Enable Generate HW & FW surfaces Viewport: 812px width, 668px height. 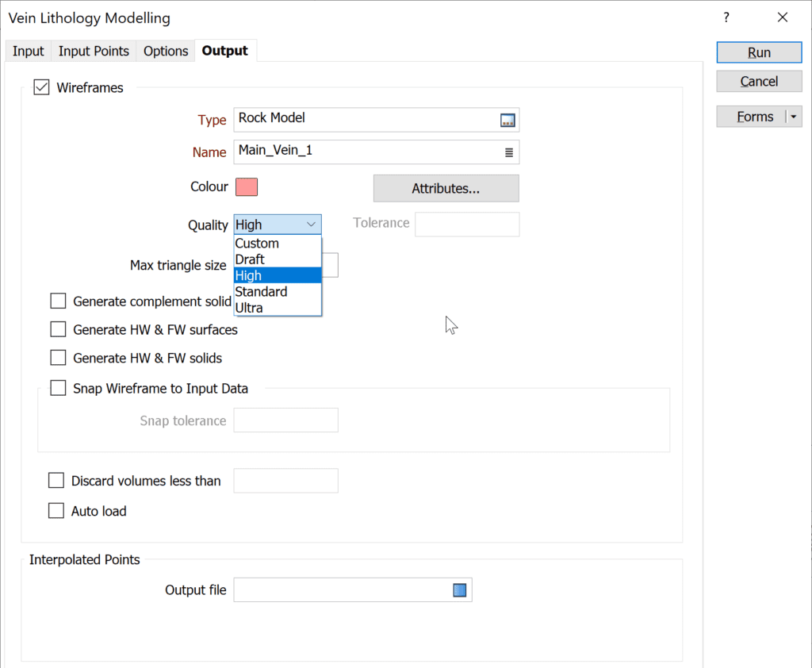58,329
